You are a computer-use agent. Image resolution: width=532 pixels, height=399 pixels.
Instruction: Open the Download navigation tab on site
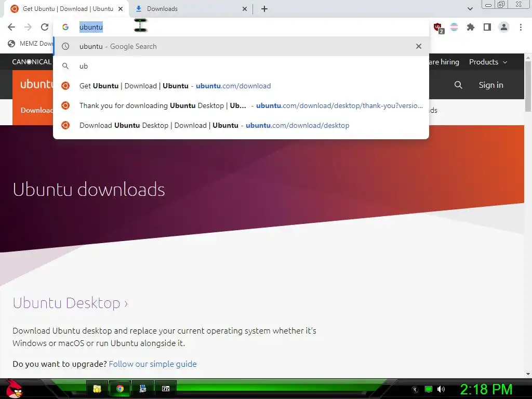pos(37,110)
